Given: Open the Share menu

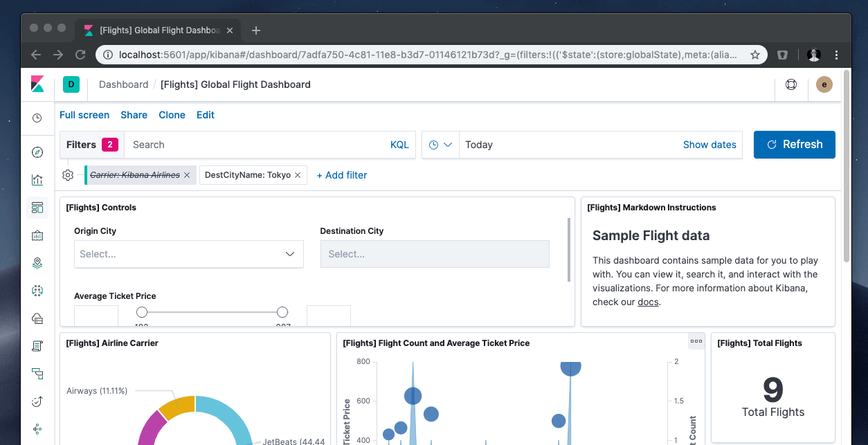Looking at the screenshot, I should tap(134, 115).
